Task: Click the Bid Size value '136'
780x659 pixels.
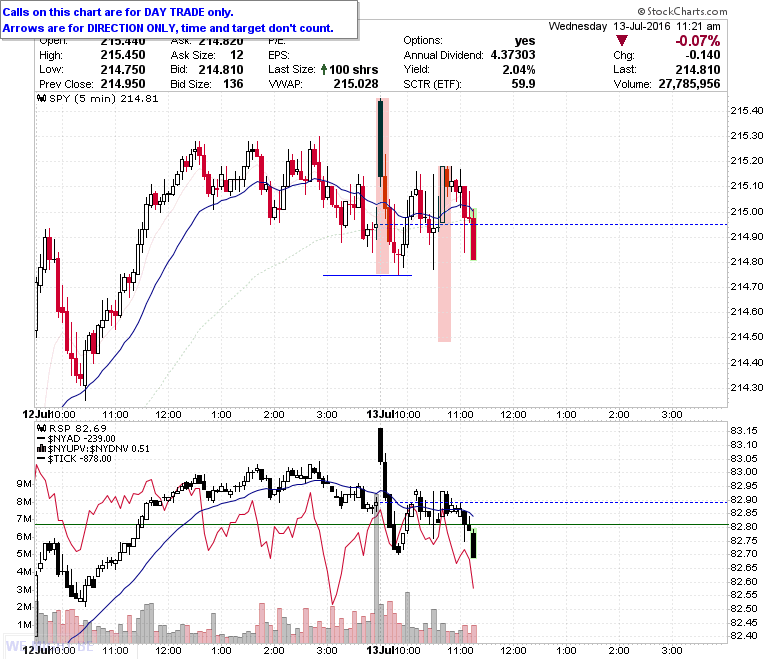Action: tap(233, 84)
